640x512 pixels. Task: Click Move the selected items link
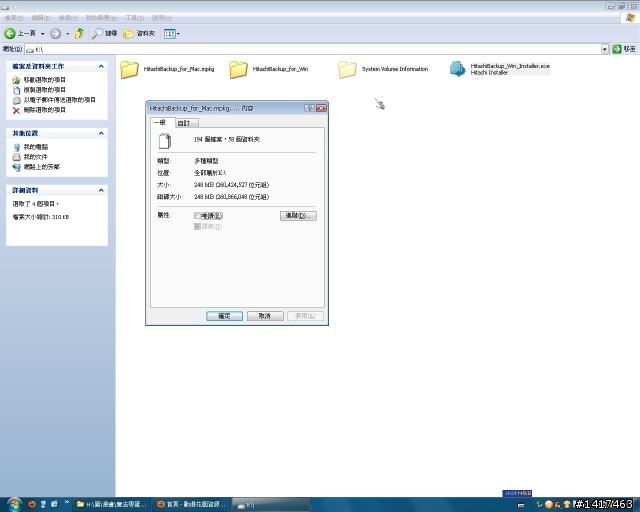(x=39, y=80)
